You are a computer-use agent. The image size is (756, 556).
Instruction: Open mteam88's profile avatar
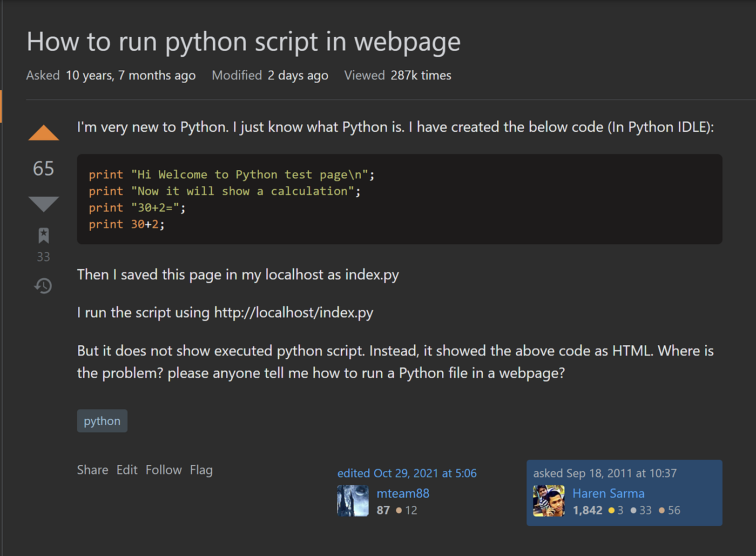353,501
